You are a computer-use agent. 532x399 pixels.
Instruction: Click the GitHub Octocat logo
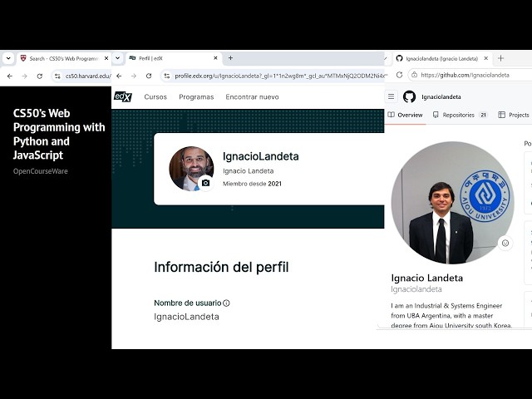click(x=409, y=96)
